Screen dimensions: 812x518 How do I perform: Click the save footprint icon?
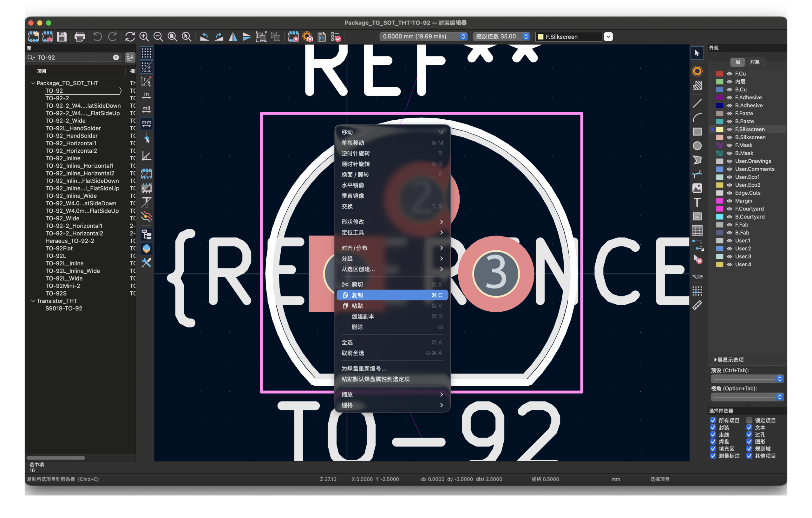point(62,37)
